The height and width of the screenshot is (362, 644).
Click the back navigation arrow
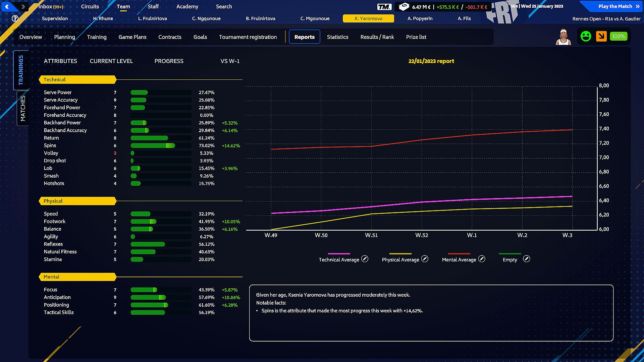7,6
